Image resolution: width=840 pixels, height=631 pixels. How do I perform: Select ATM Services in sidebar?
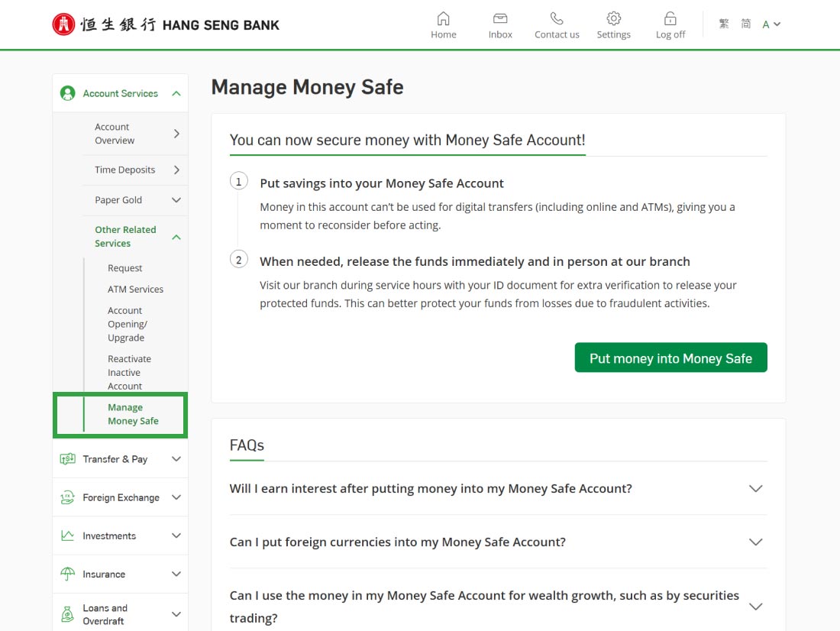click(135, 290)
